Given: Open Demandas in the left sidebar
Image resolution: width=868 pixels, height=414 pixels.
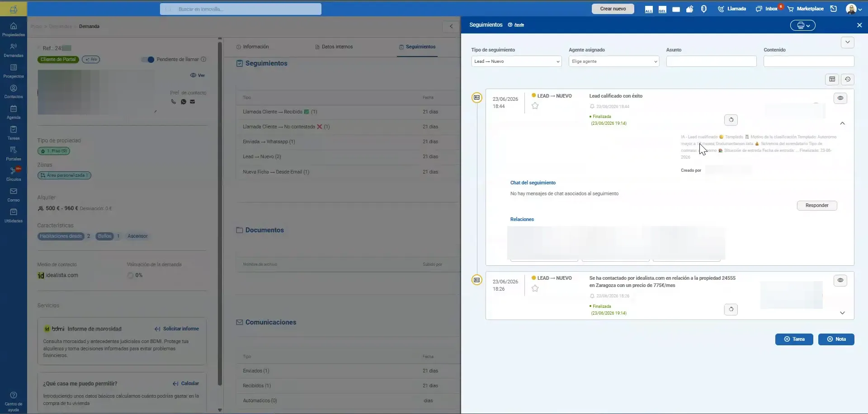Looking at the screenshot, I should 14,50.
